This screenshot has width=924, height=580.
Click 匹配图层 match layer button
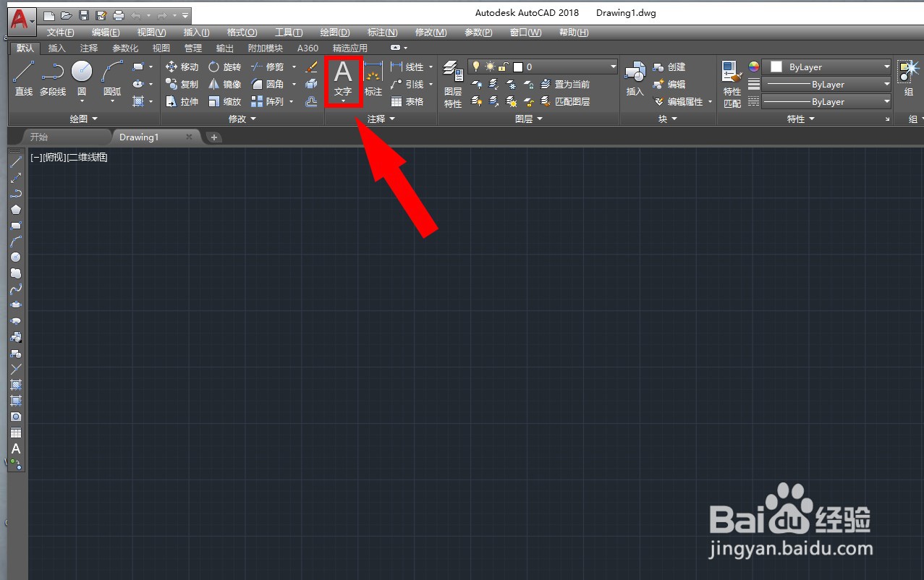[566, 102]
